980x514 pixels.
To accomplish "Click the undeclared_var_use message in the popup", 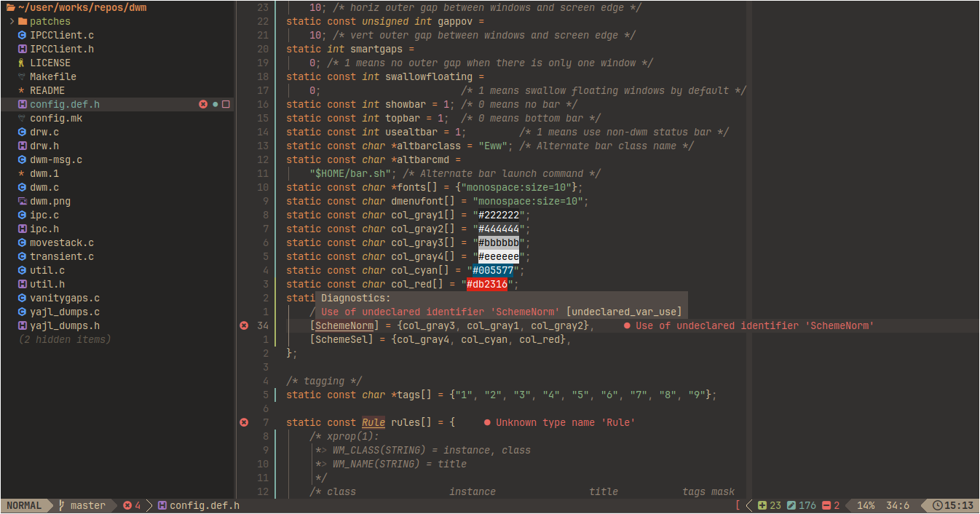I will 502,312.
